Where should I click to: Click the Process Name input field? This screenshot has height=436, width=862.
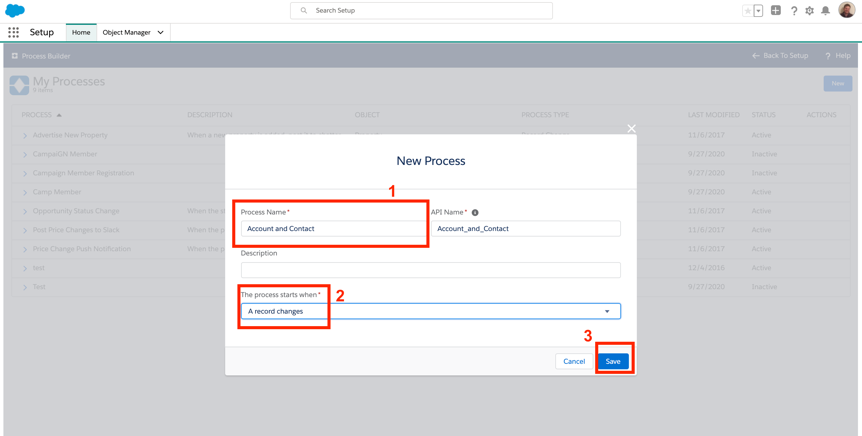click(x=333, y=229)
